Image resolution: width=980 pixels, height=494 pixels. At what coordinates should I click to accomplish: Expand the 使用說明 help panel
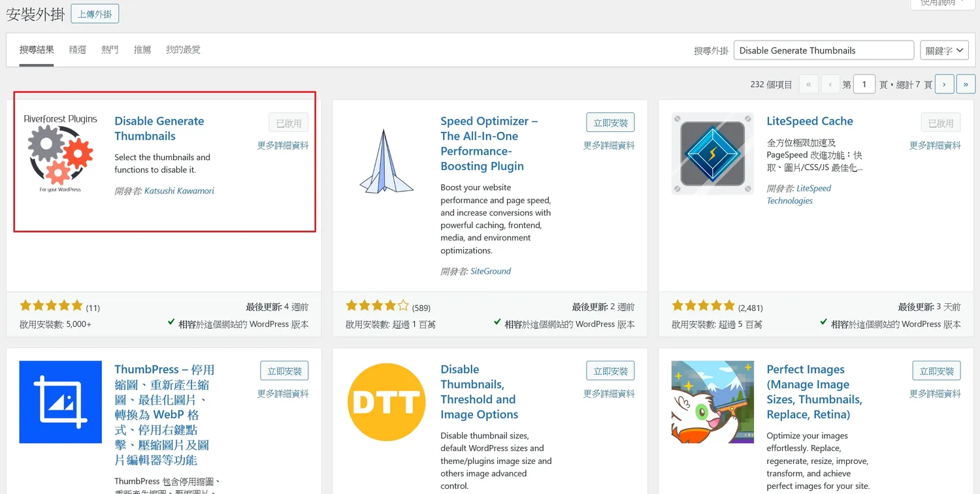[x=938, y=3]
